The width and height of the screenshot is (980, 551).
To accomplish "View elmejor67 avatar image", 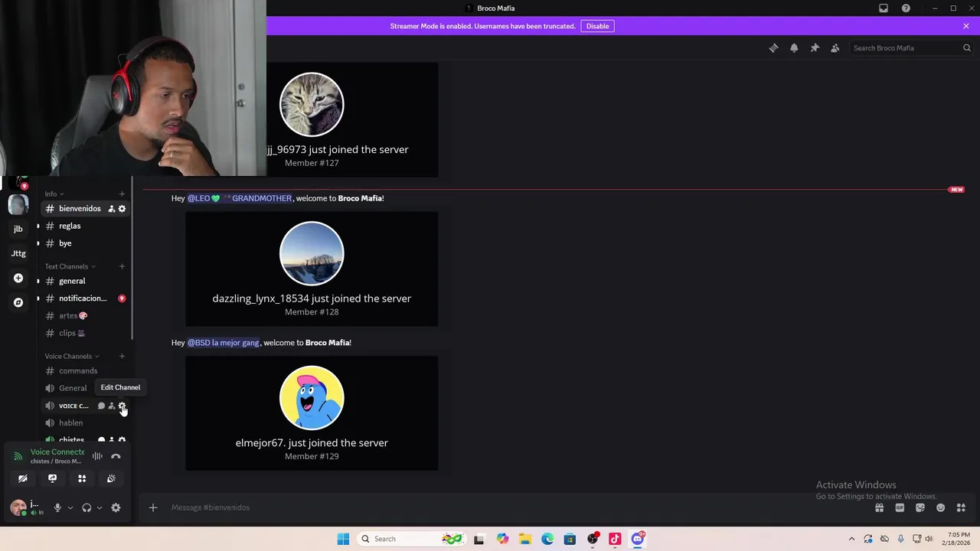I will coord(312,398).
